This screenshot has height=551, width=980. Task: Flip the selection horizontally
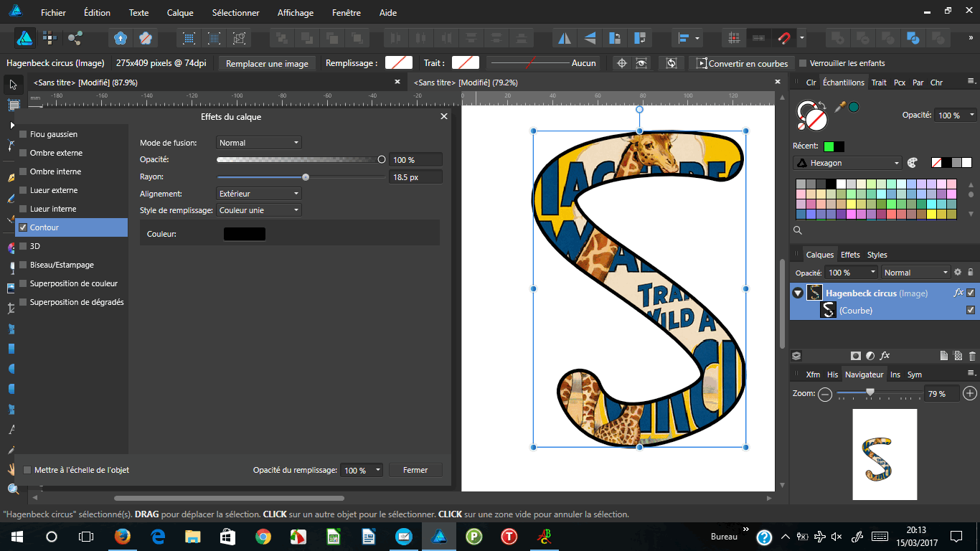[565, 38]
